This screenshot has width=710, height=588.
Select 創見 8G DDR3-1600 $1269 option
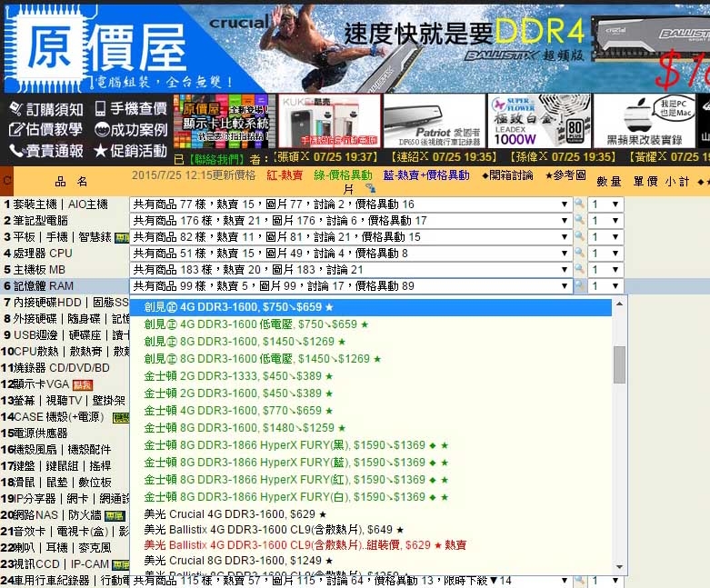(370, 342)
